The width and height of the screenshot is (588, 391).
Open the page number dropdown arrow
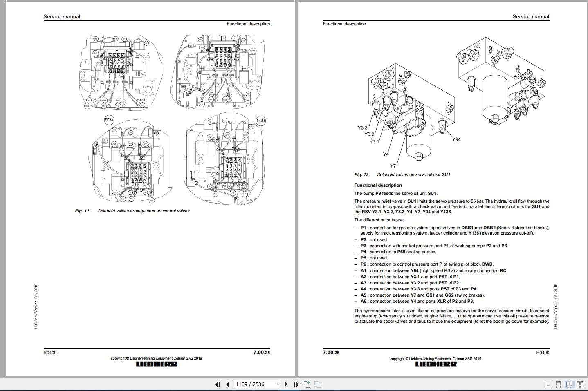point(278,384)
